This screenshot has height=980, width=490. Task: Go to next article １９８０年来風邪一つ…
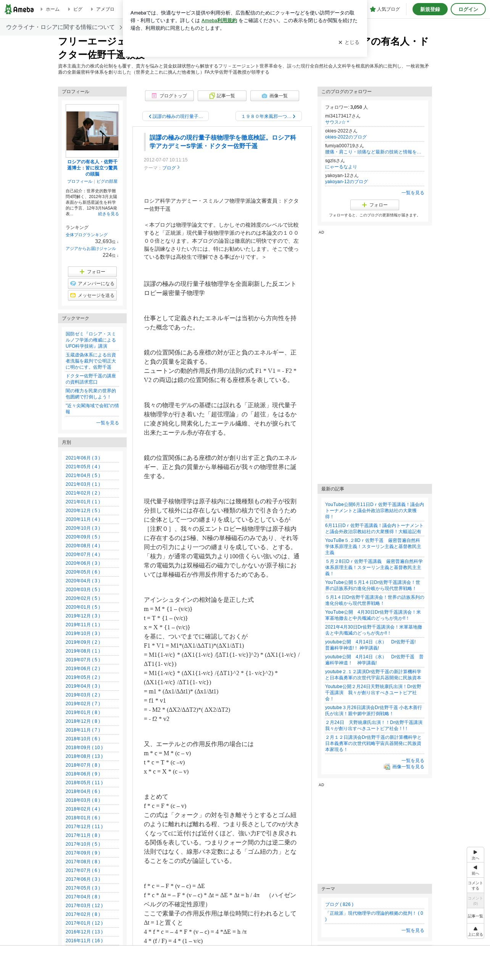pyautogui.click(x=269, y=116)
